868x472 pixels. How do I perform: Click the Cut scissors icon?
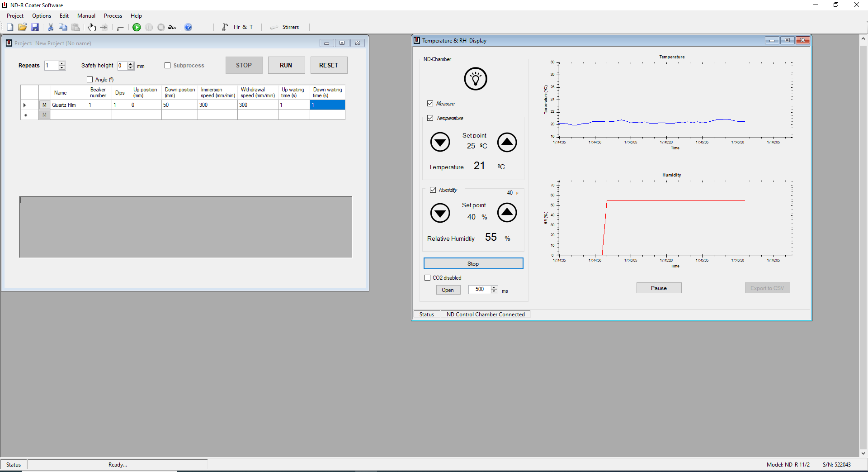point(51,27)
